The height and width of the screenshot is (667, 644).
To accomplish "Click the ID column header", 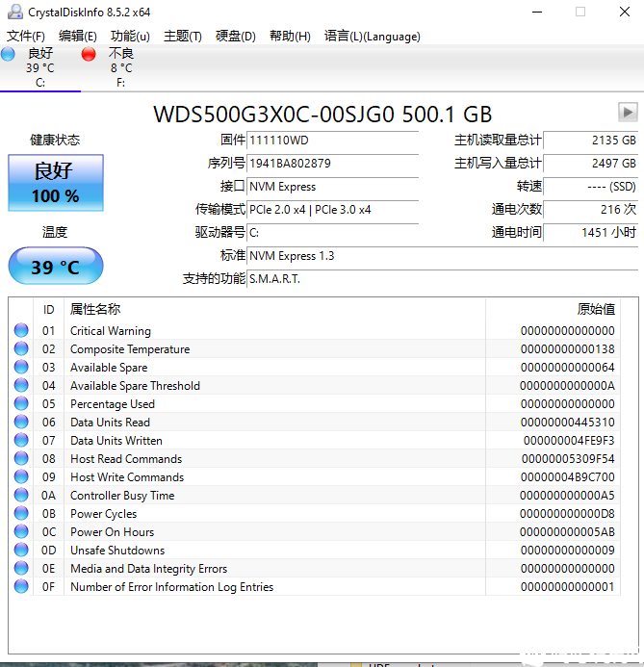I will pyautogui.click(x=48, y=309).
